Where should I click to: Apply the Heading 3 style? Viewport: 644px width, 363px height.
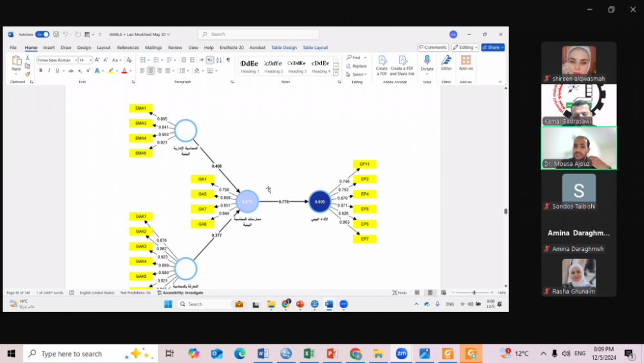pos(297,66)
